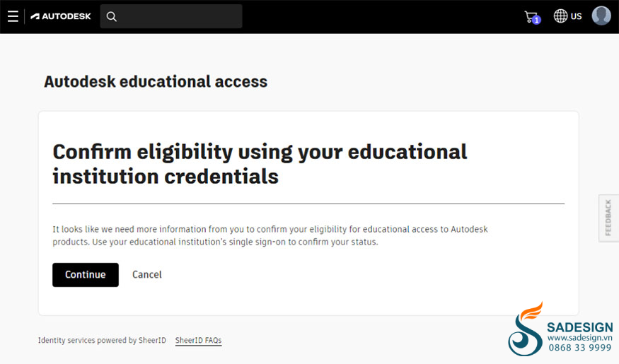
Task: Click the cart item count badge
Action: [536, 20]
